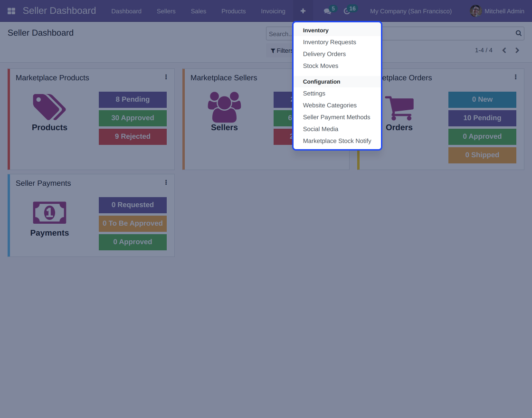The width and height of the screenshot is (532, 418).
Task: Click 0 Requested payments button
Action: (133, 205)
